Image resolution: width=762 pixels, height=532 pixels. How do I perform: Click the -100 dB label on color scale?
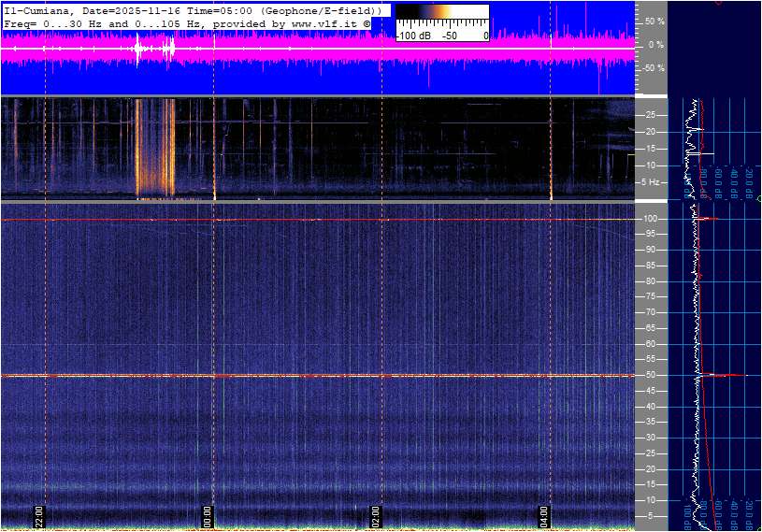[412, 35]
